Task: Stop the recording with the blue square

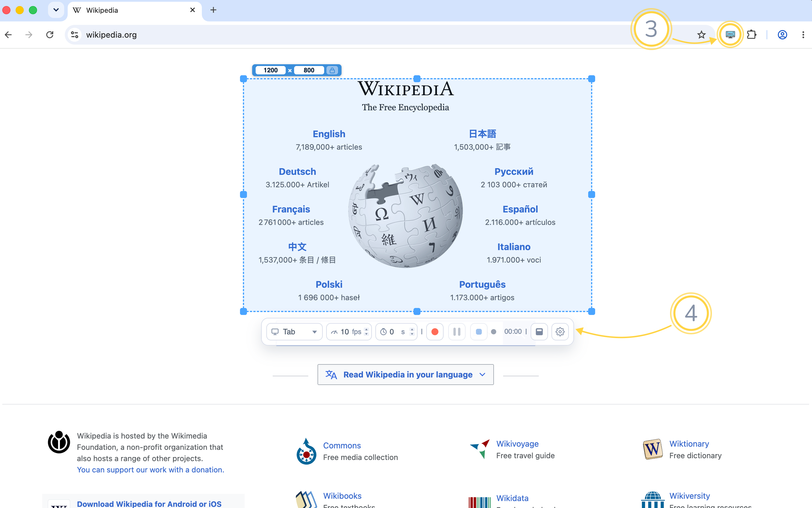Action: pyautogui.click(x=479, y=332)
